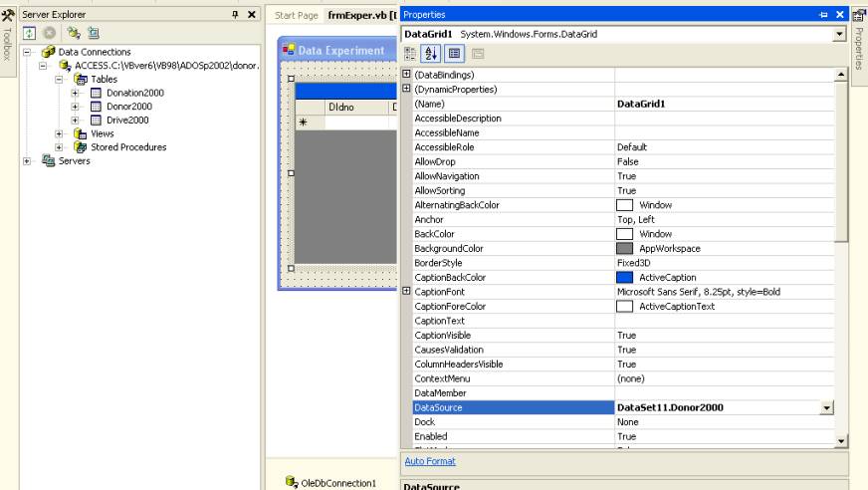Click the Data Experiment form title icon
The height and width of the screenshot is (490, 868).
pyautogui.click(x=289, y=49)
